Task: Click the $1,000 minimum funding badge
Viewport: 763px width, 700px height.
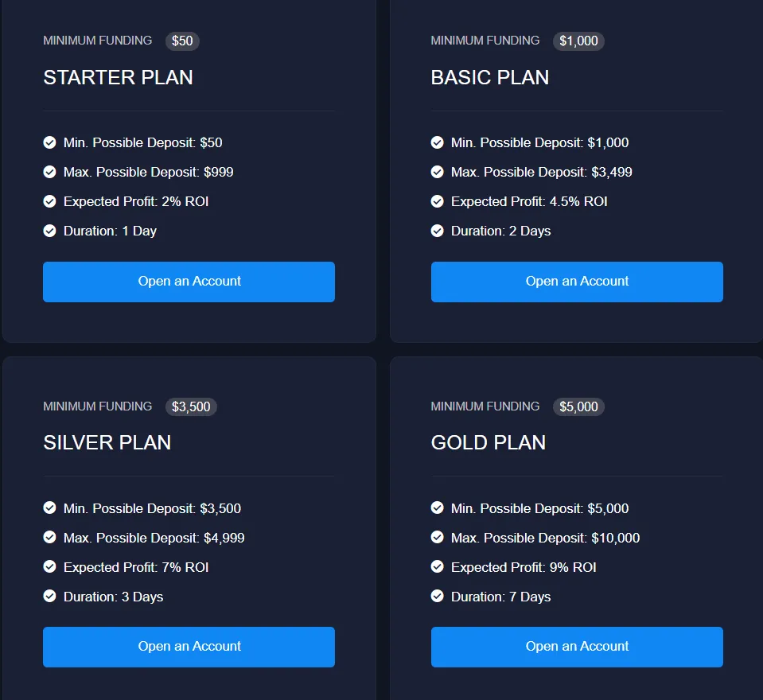Action: [x=578, y=41]
